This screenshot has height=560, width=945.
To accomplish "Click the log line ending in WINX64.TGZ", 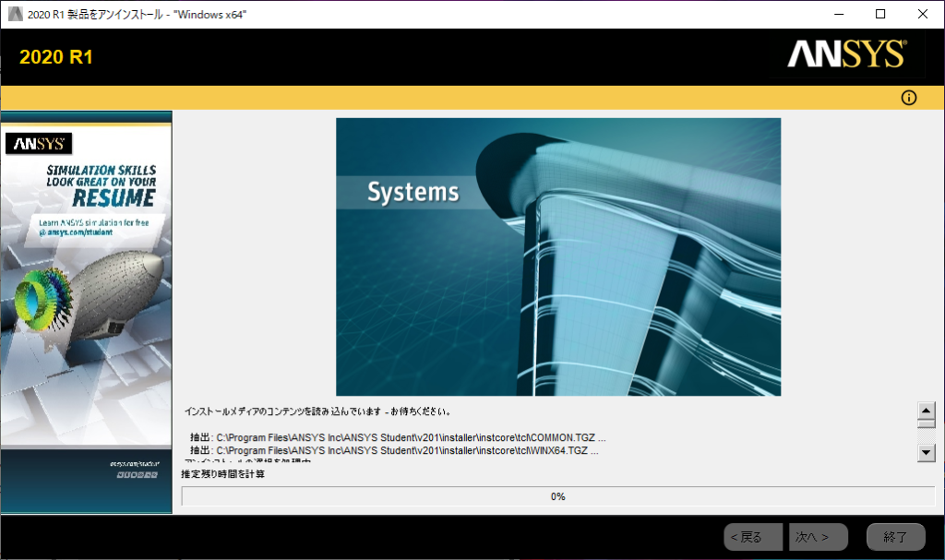I will click(394, 450).
